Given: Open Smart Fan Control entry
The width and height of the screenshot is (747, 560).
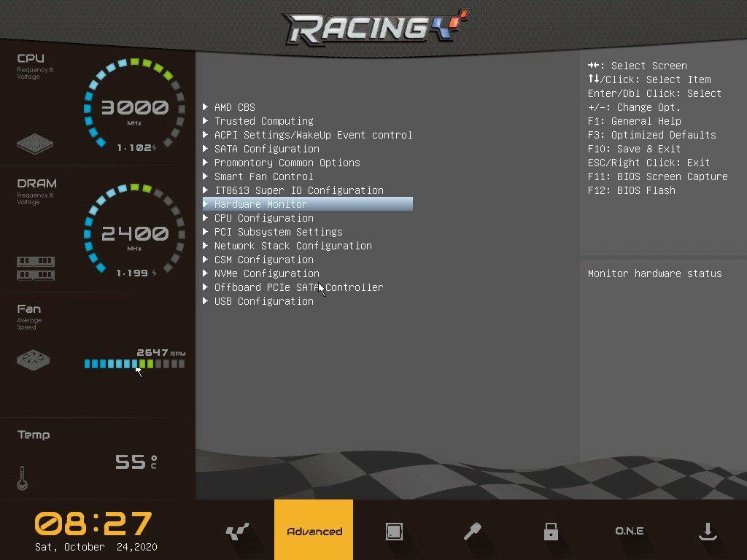Looking at the screenshot, I should (x=263, y=176).
